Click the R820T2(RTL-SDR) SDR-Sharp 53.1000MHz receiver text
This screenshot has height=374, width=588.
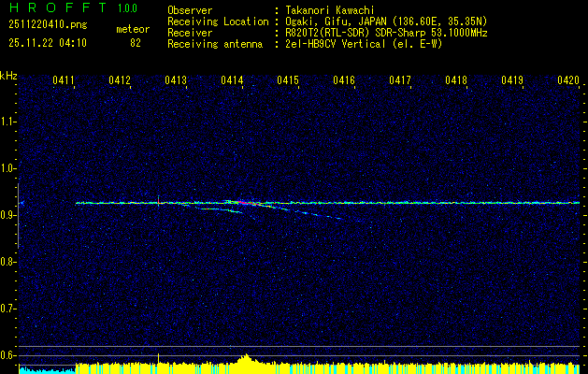coord(386,33)
